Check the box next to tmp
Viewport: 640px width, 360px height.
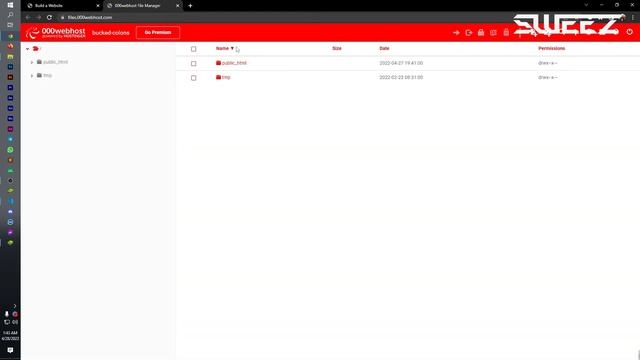tap(193, 78)
